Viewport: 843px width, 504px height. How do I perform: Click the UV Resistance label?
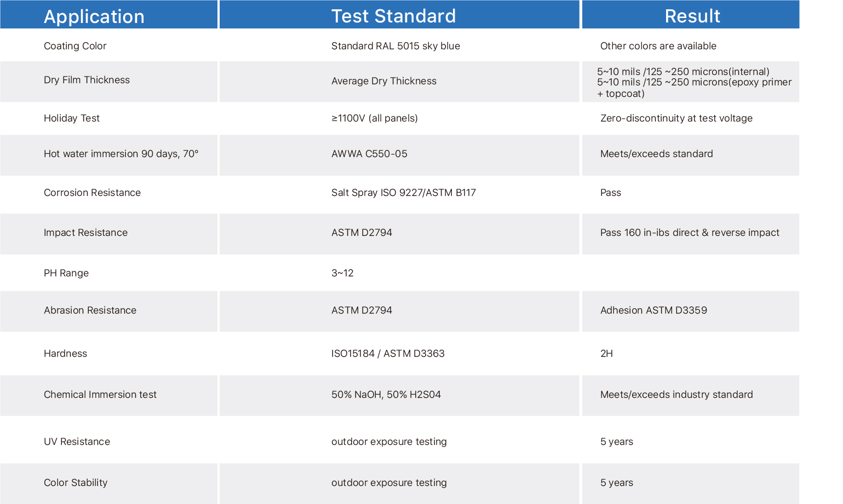pyautogui.click(x=77, y=442)
